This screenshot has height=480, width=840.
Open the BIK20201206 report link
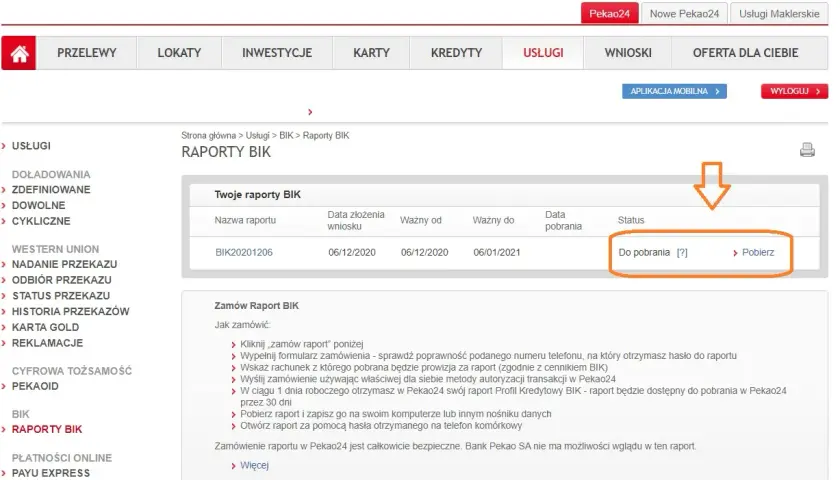244,252
